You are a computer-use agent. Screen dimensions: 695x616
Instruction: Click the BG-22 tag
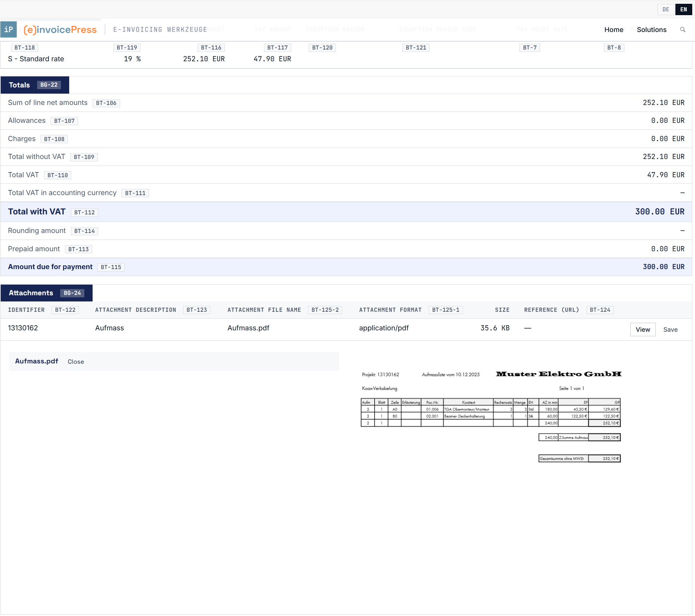click(49, 85)
